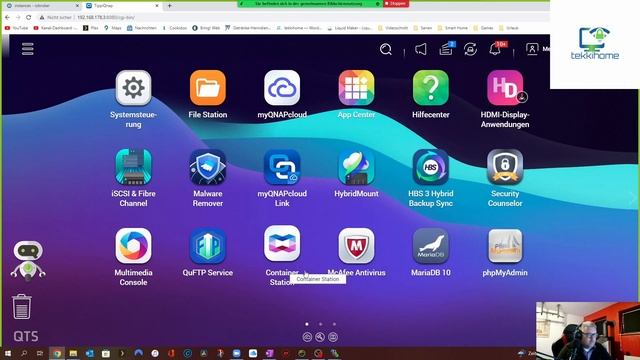
Task: Open iSCSI & Fibre Channel
Action: pos(133,167)
